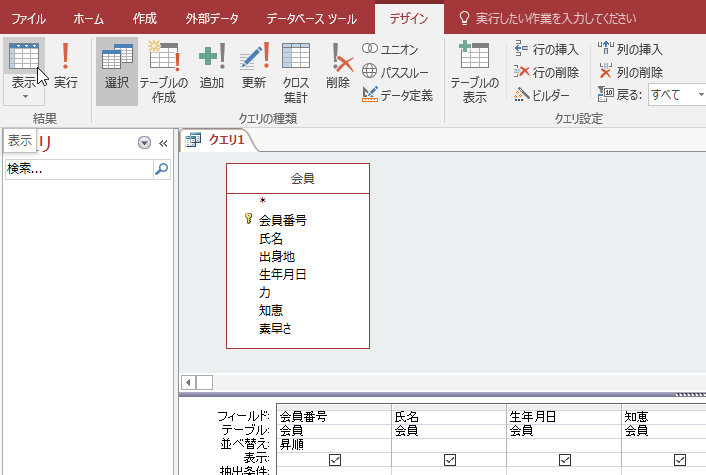Select 会員番号 field in 会員 table

tap(283, 220)
